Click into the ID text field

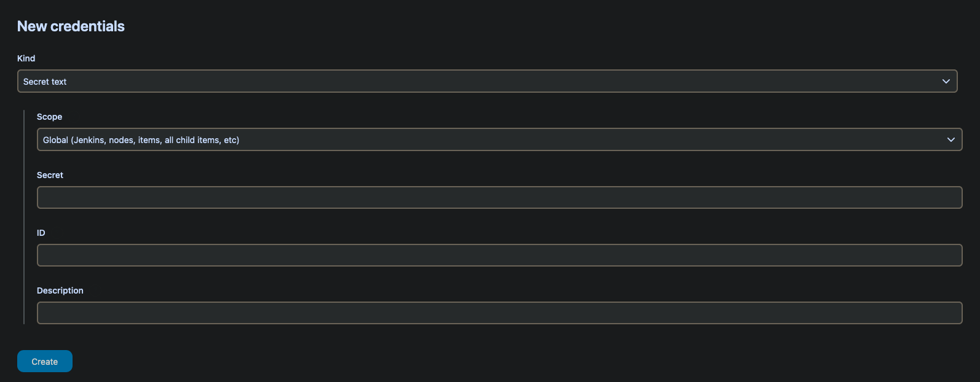499,255
